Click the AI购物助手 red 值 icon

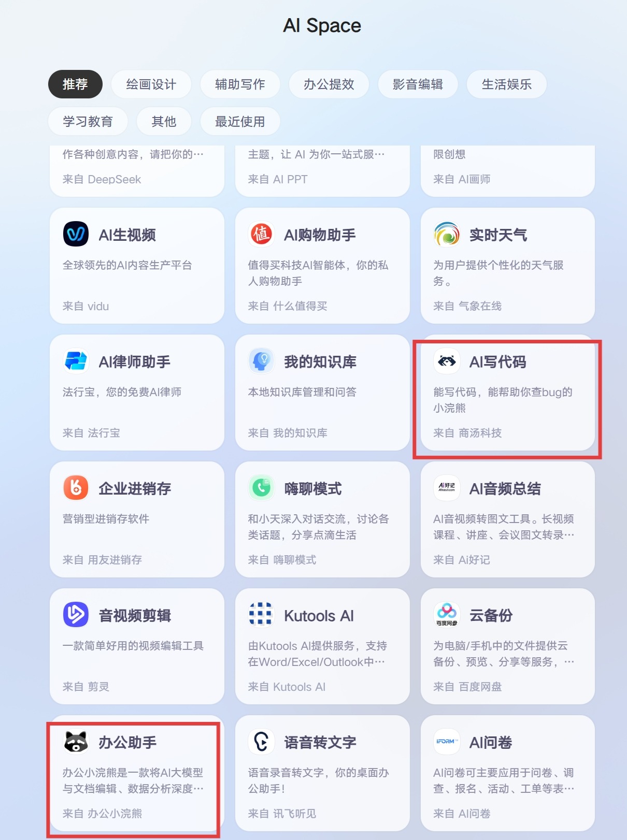(x=261, y=235)
